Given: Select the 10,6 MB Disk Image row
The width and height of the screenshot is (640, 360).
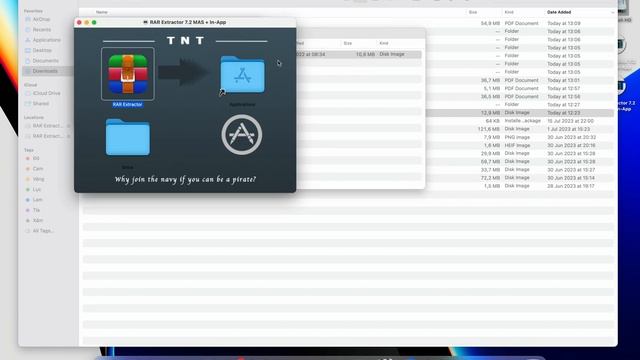Looking at the screenshot, I should [359, 54].
